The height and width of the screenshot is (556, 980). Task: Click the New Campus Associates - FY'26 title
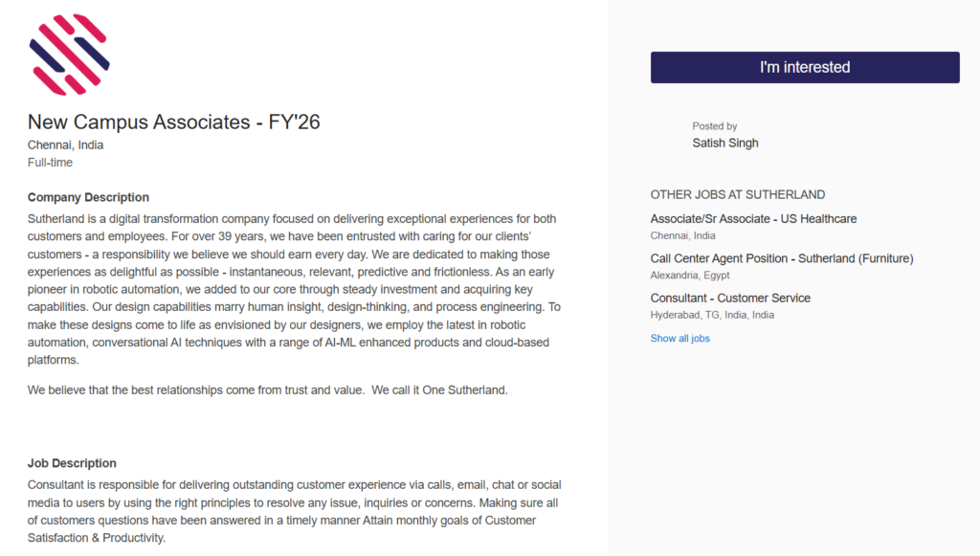pyautogui.click(x=173, y=122)
